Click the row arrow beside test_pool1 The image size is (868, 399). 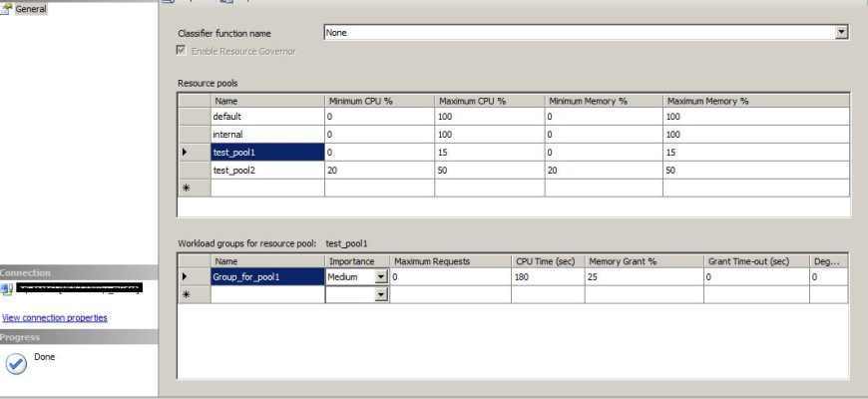coord(187,153)
